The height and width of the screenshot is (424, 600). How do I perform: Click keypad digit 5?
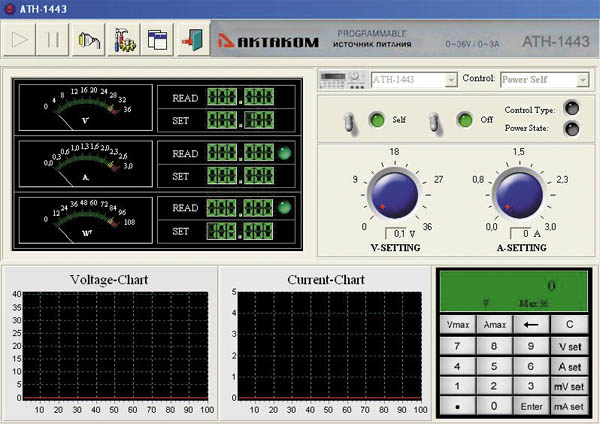coord(494,367)
